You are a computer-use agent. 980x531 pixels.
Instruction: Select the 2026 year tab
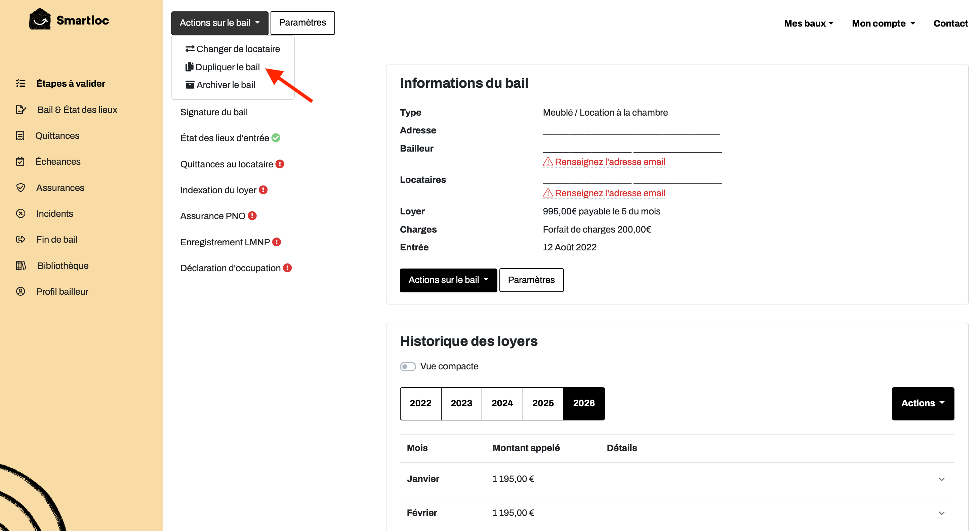click(x=584, y=403)
